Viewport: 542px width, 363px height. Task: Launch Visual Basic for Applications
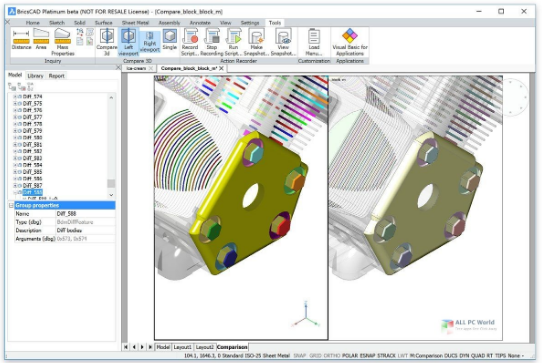[x=350, y=42]
